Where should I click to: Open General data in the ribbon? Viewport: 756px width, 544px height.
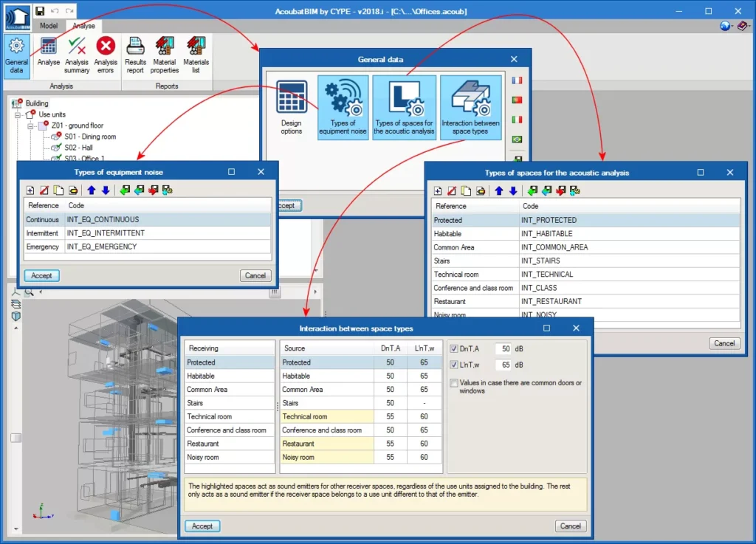[16, 55]
